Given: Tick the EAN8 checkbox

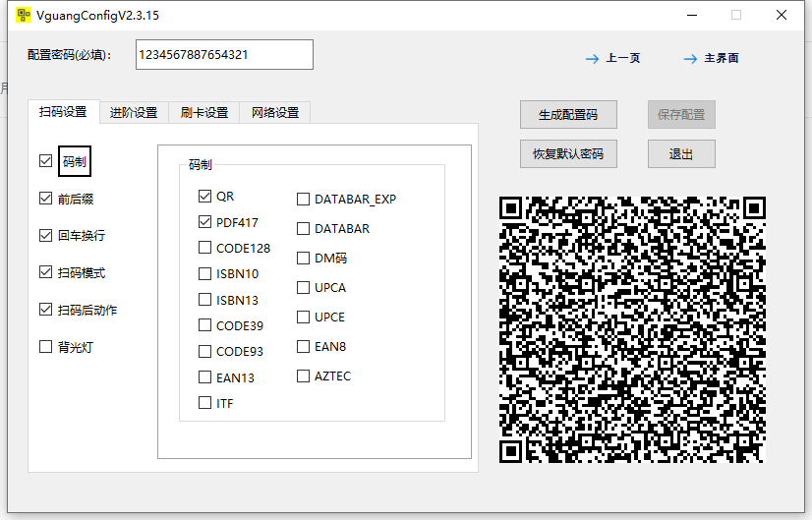Looking at the screenshot, I should pyautogui.click(x=303, y=346).
